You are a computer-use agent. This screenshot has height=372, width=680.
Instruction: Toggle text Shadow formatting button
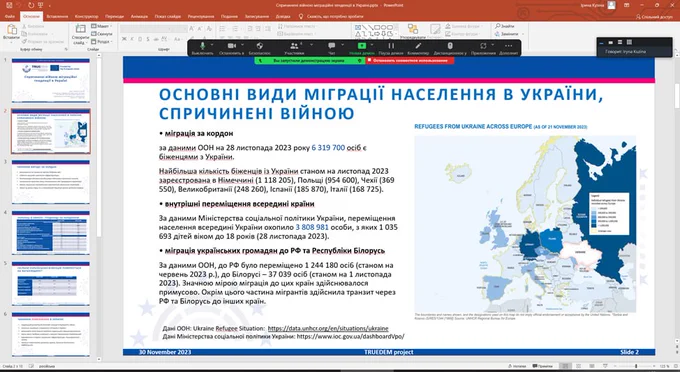pyautogui.click(x=148, y=39)
